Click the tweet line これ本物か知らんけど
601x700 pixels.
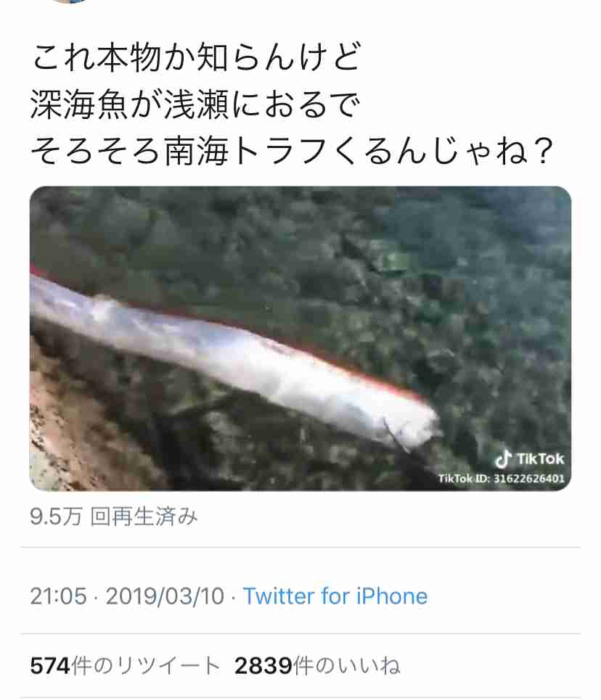(x=197, y=57)
